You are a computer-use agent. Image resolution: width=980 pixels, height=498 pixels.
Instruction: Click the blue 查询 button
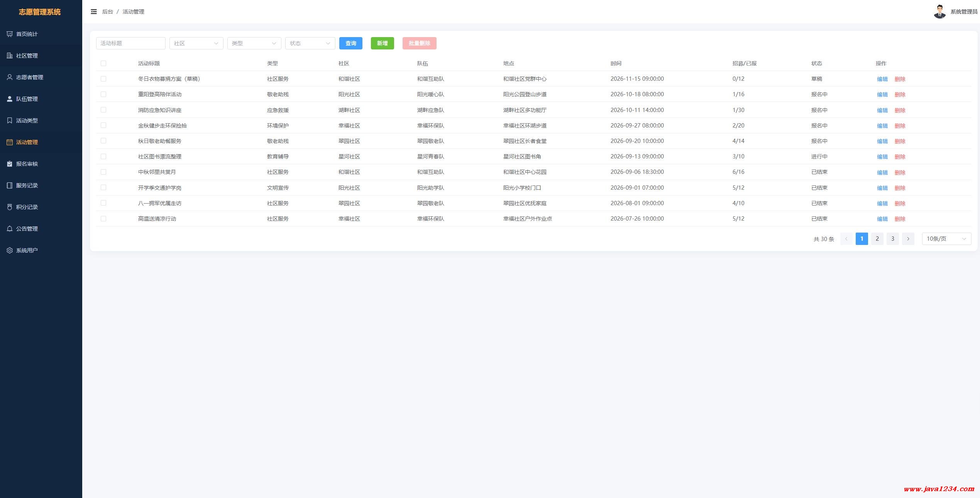click(351, 43)
